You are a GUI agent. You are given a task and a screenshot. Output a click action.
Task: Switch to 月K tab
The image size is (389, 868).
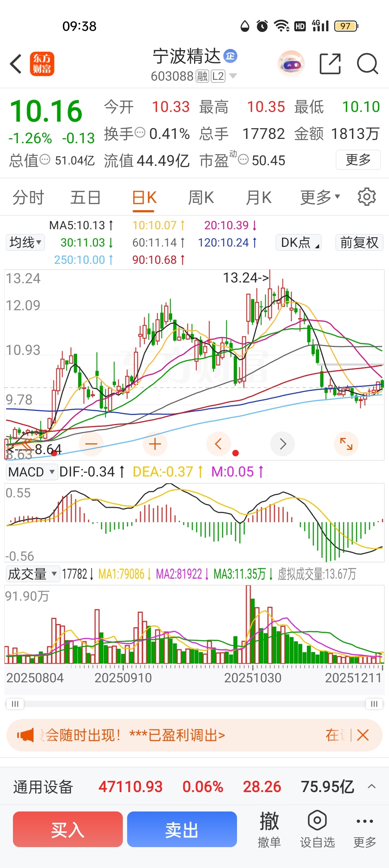click(258, 197)
